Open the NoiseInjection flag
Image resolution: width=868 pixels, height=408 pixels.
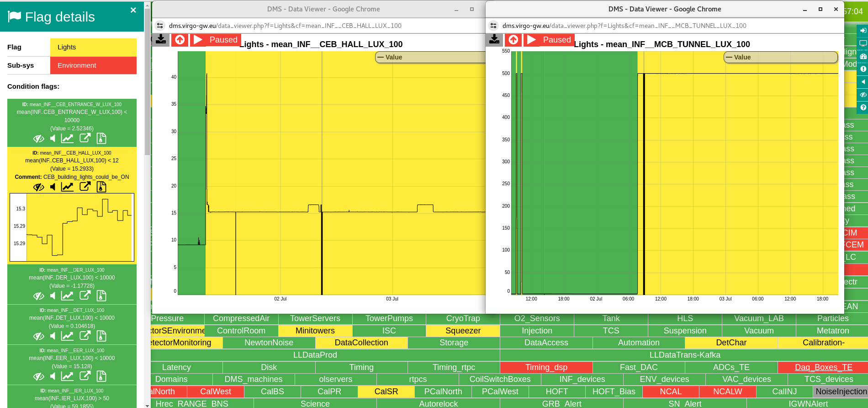pyautogui.click(x=841, y=392)
